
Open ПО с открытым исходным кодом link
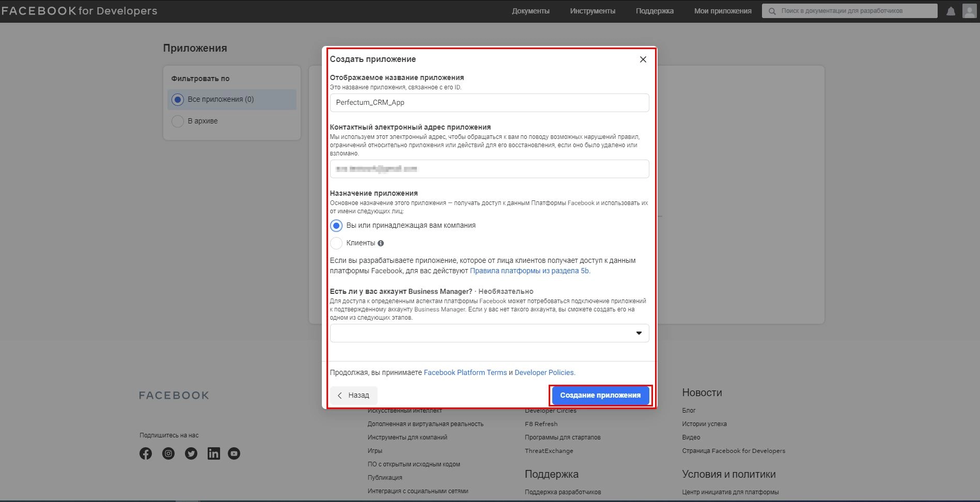point(414,464)
